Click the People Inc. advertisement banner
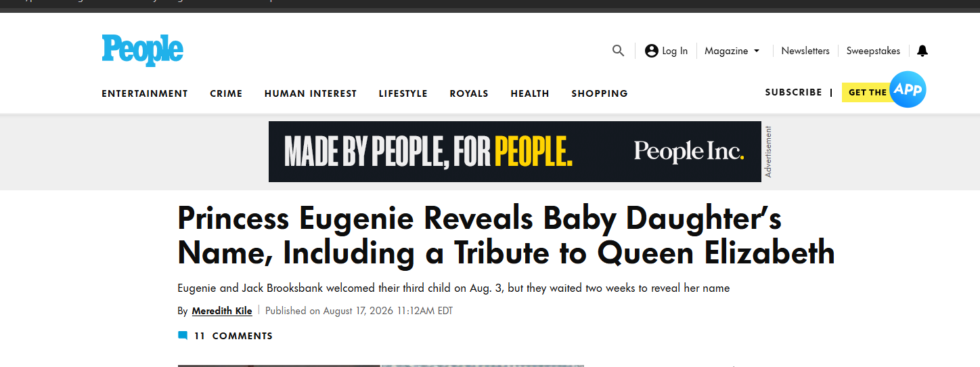The height and width of the screenshot is (367, 980). (515, 152)
